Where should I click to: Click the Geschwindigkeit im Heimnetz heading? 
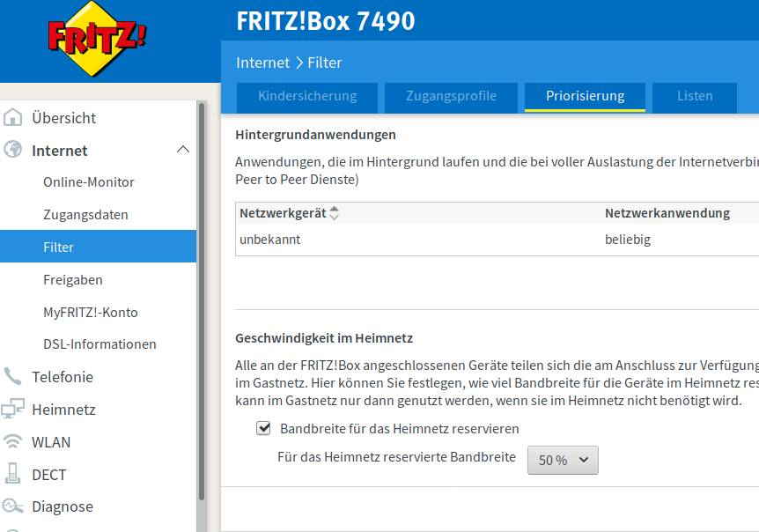[x=324, y=338]
